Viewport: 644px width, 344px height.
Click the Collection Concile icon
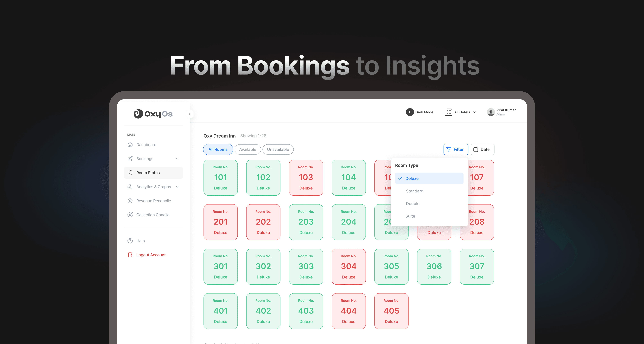130,215
